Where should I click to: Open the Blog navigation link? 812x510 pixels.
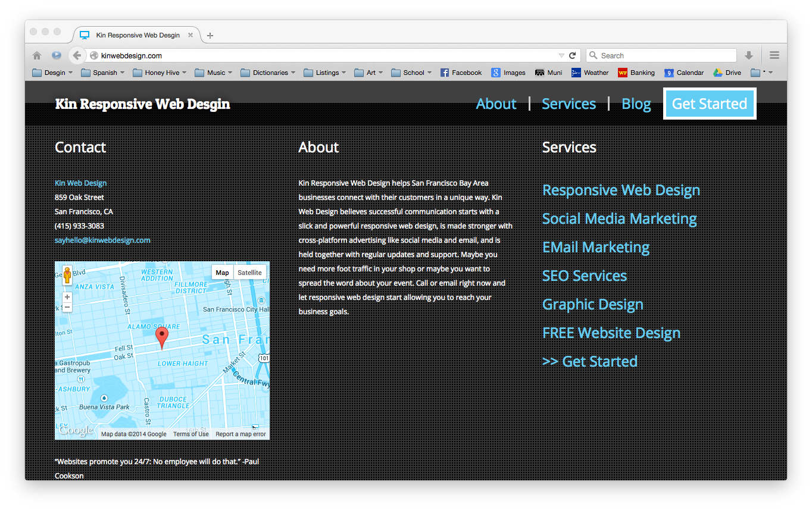(636, 104)
